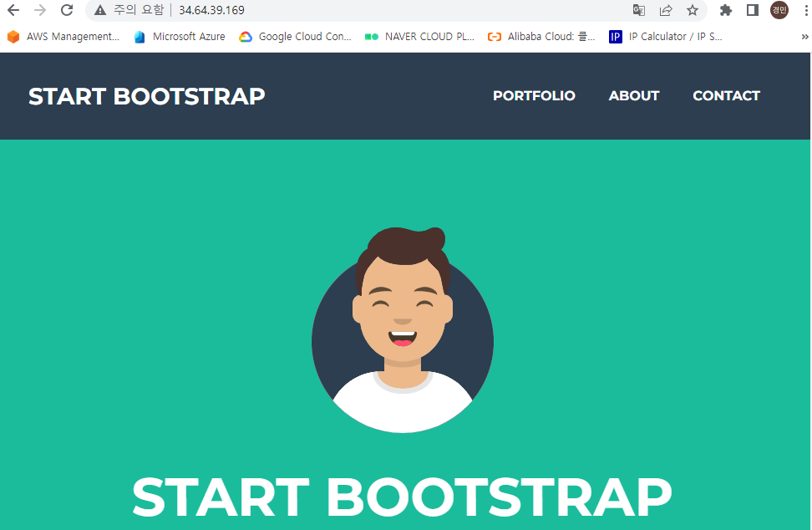Screen dimensions: 812x530
Task: Open the NAVER CLOUD PLATFORM bookmark
Action: click(419, 36)
